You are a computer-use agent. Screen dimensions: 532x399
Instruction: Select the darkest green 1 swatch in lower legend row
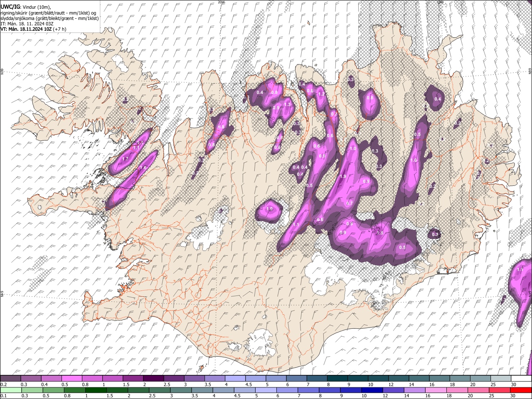click(x=96, y=390)
